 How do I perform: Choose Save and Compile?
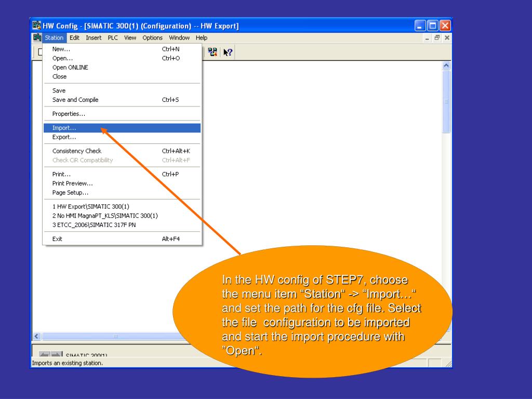pyautogui.click(x=122, y=99)
